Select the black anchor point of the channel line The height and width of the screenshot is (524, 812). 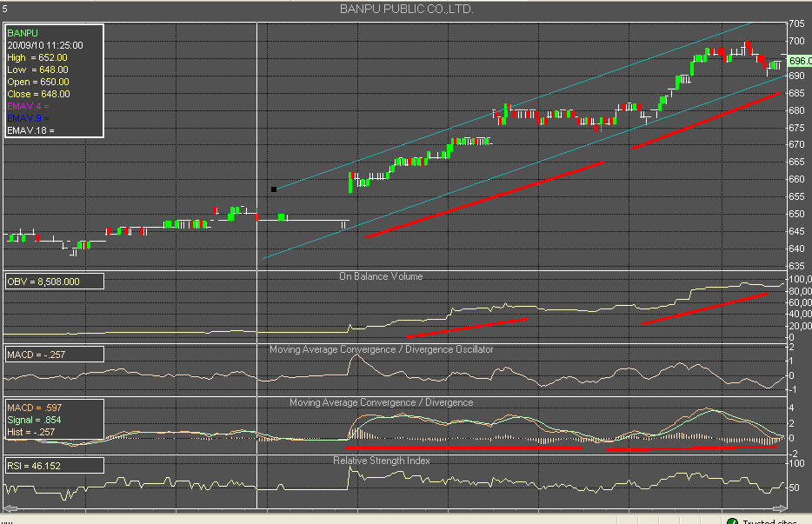click(274, 189)
